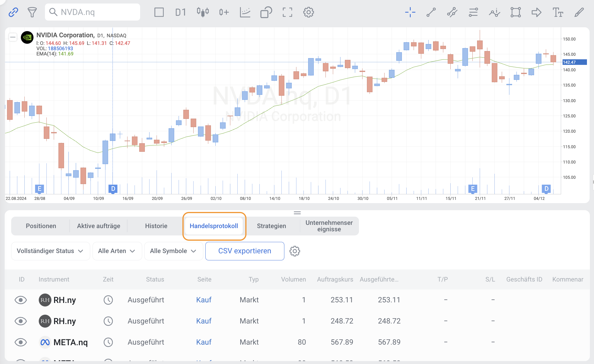Enter fullscreen chart mode
Image resolution: width=594 pixels, height=364 pixels.
(x=287, y=12)
